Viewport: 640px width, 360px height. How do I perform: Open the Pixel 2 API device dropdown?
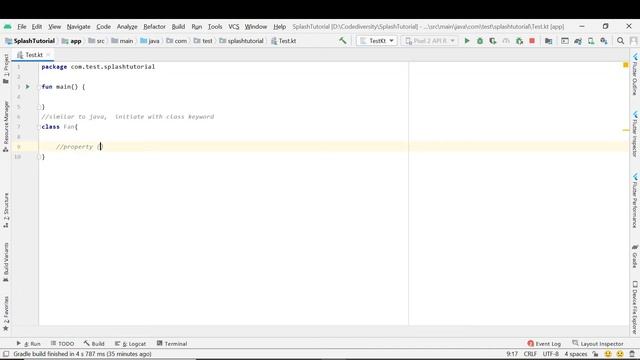429,41
